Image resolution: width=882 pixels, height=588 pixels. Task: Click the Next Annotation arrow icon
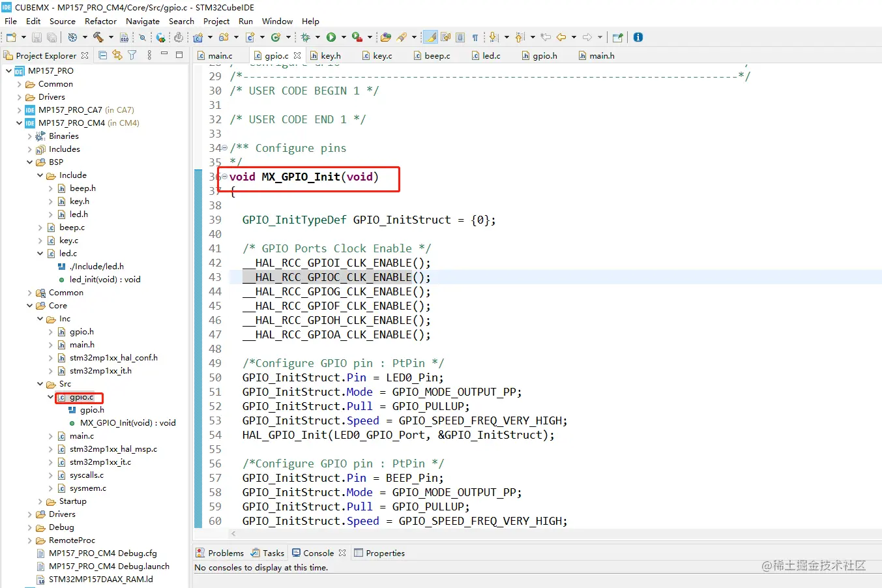(493, 38)
